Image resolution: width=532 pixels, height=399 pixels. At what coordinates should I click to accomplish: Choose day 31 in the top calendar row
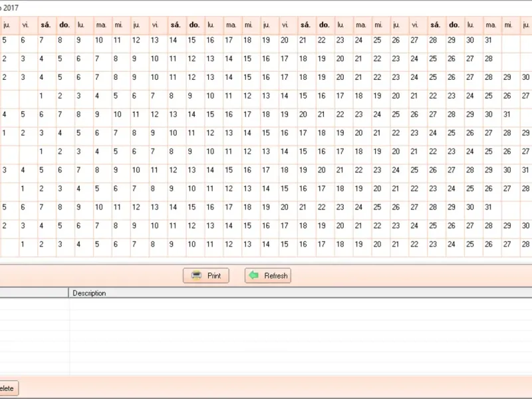pos(488,40)
